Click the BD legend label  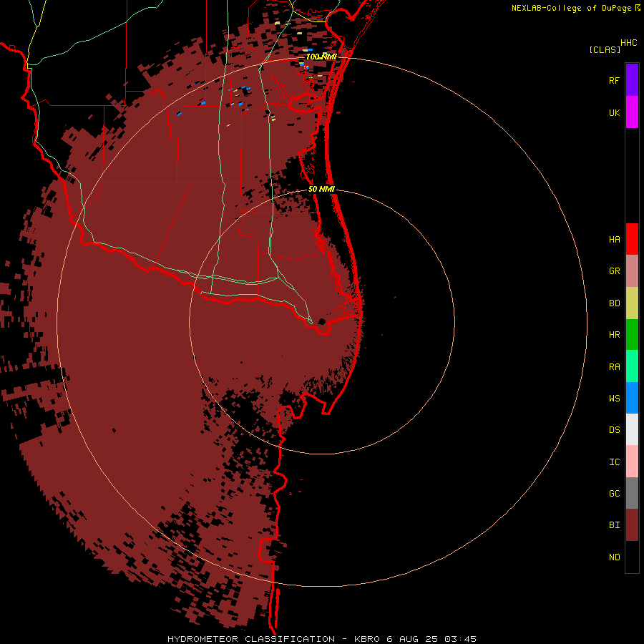pyautogui.click(x=615, y=303)
